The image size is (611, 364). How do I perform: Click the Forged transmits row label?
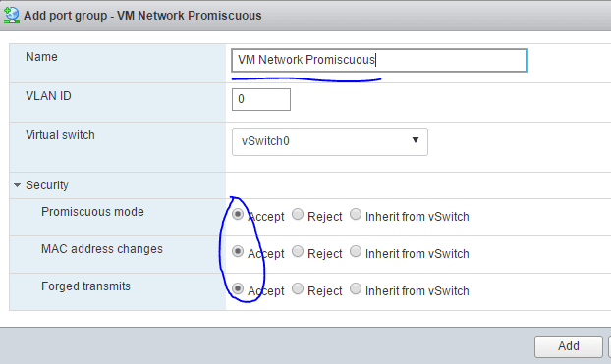[x=85, y=286]
